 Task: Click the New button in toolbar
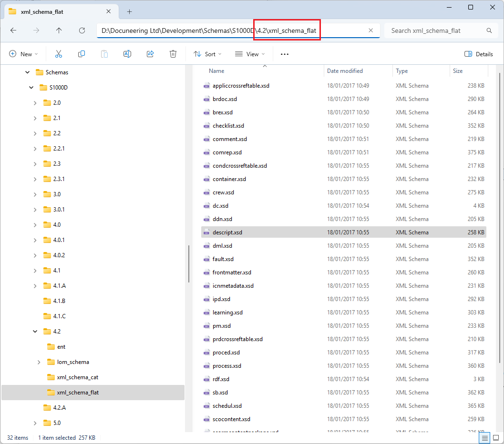coord(23,54)
